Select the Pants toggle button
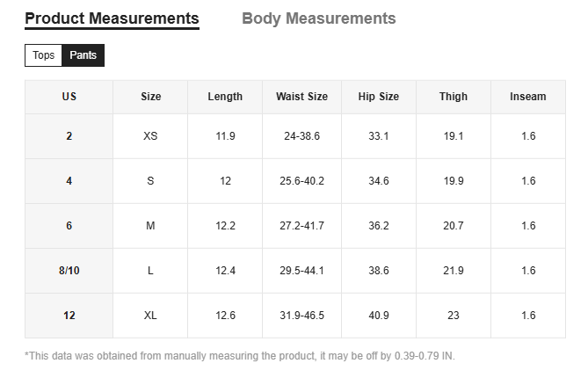588x378 pixels. pyautogui.click(x=83, y=55)
